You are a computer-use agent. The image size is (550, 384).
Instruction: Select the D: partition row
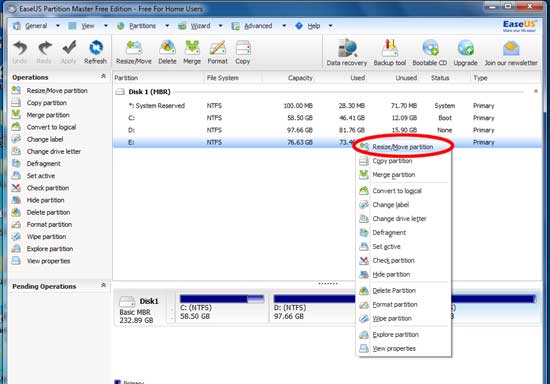click(327, 130)
